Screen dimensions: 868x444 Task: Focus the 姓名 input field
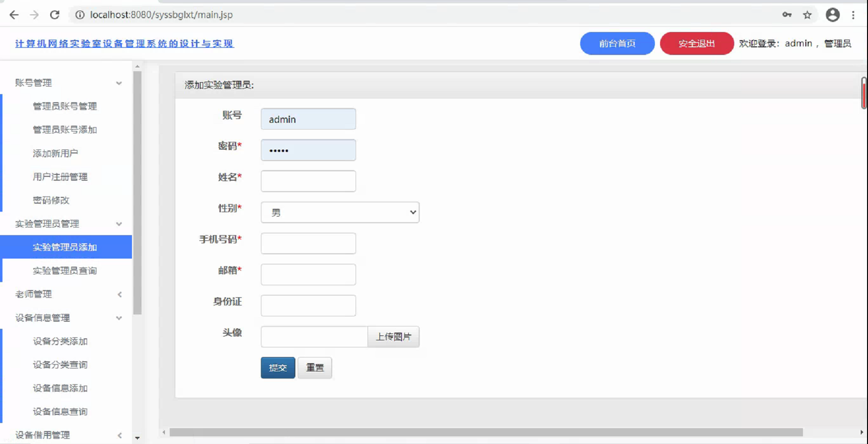[x=308, y=181]
